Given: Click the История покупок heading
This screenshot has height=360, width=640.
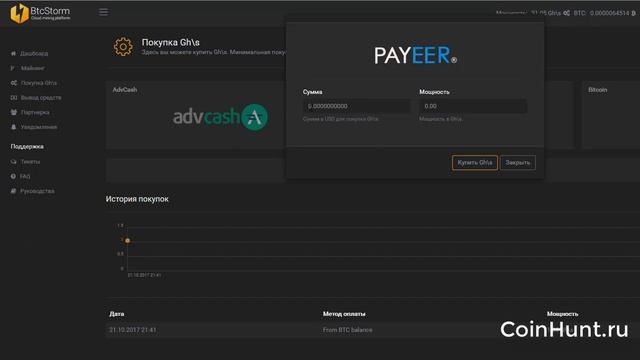Looking at the screenshot, I should click(137, 199).
